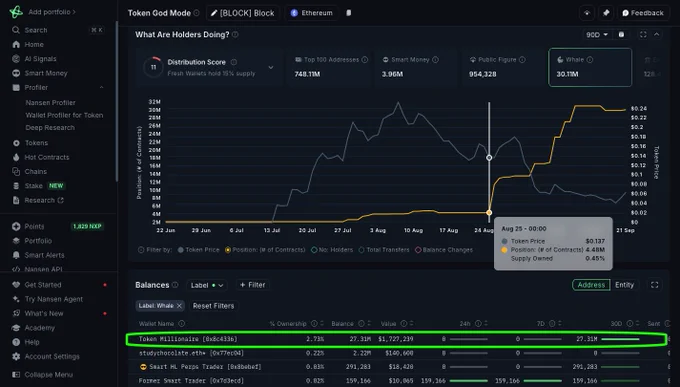Click the info icon next to Distribution Score
The height and width of the screenshot is (387, 680).
tap(234, 62)
